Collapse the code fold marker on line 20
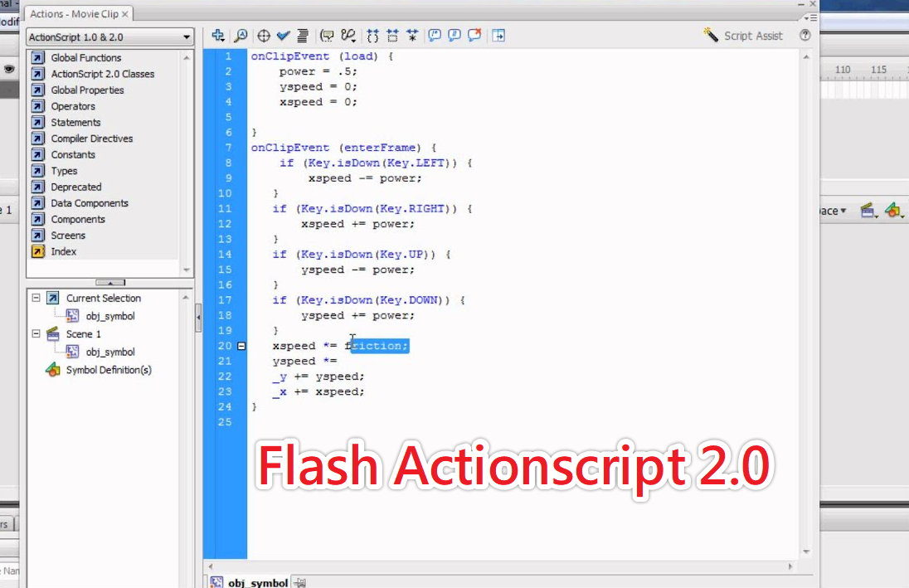Screen dimensions: 909x588 pyautogui.click(x=241, y=346)
